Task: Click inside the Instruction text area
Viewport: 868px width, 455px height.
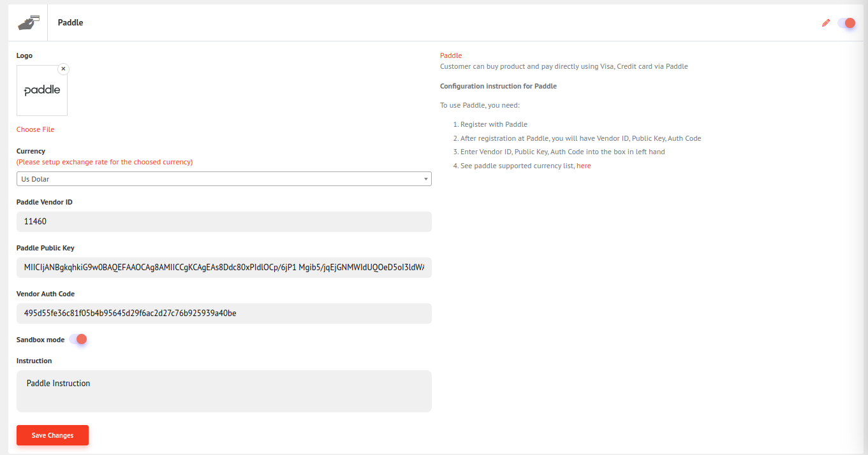Action: coord(223,391)
